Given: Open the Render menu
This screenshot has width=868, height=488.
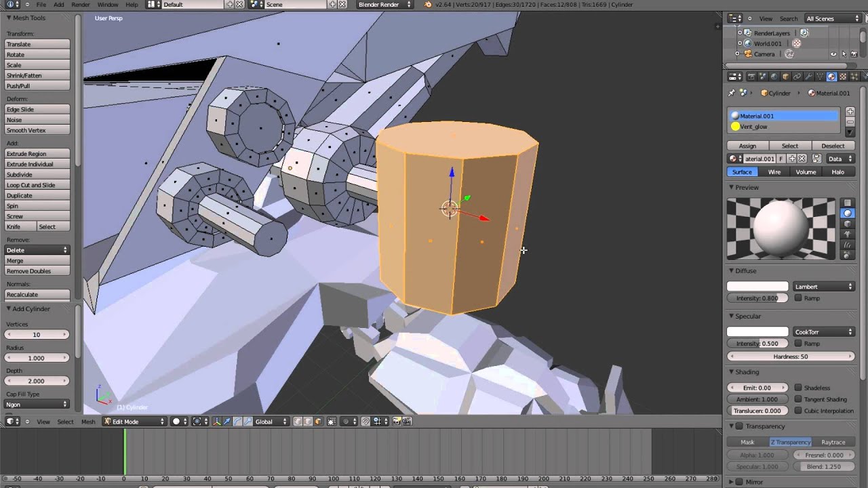Looking at the screenshot, I should pos(81,5).
